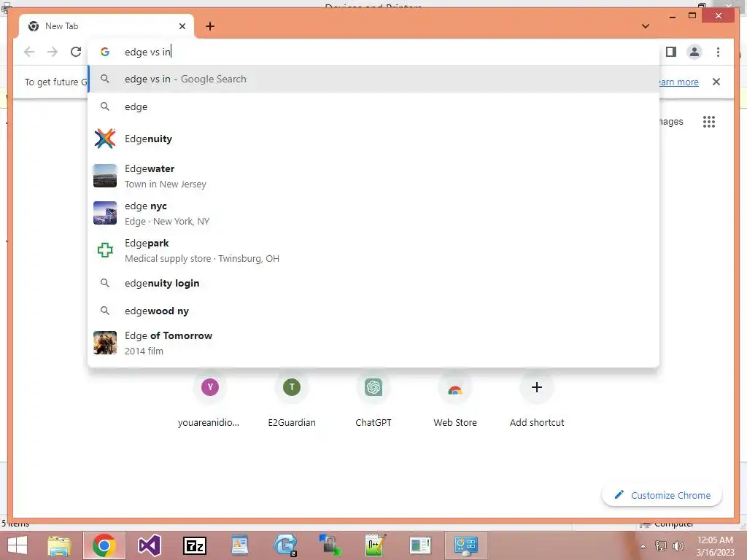Open the Web Store shortcut
The height and width of the screenshot is (560, 747).
tap(455, 401)
